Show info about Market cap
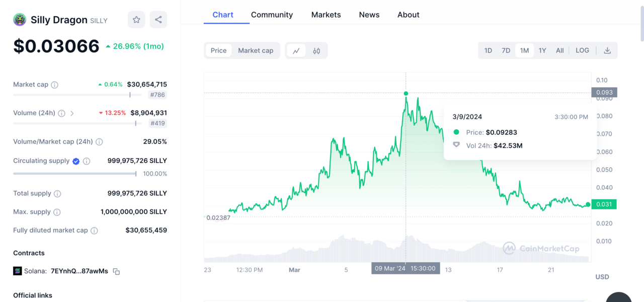This screenshot has width=644, height=302. (55, 85)
